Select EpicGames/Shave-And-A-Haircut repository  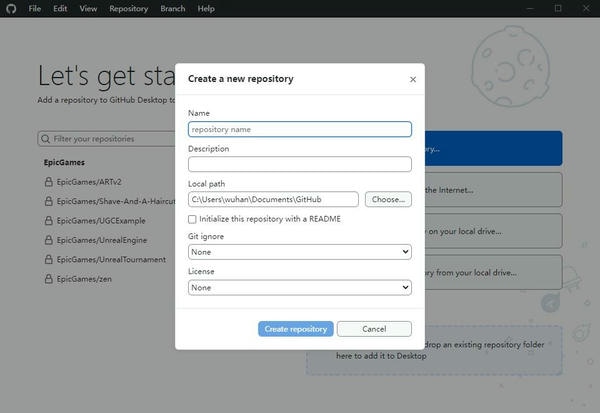(116, 201)
